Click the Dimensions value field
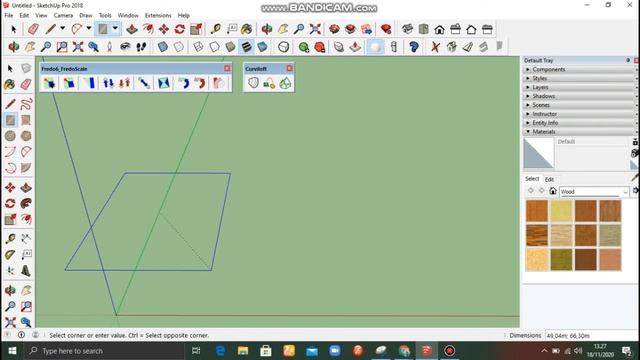 point(591,336)
